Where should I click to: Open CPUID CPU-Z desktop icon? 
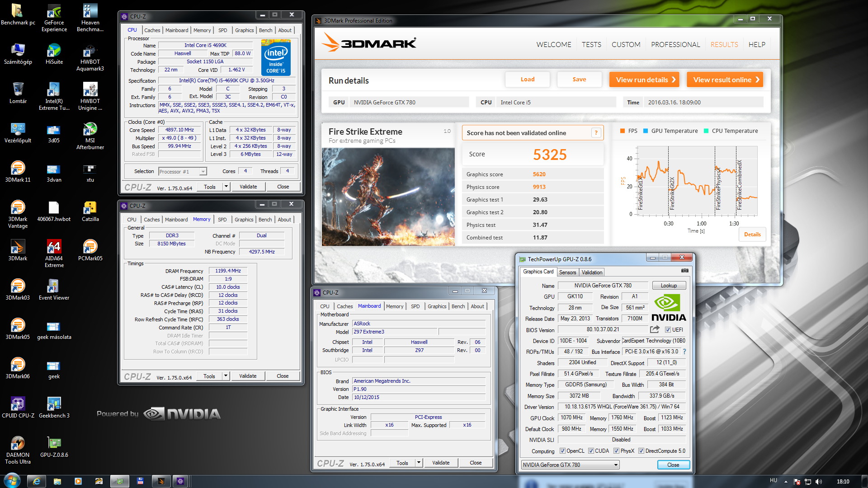[18, 408]
